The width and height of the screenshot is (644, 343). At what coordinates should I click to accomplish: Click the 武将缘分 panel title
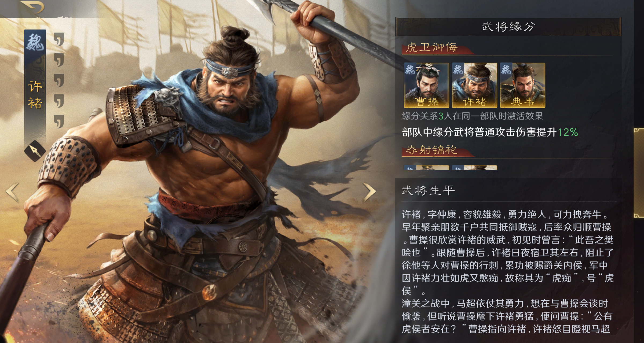tap(508, 27)
